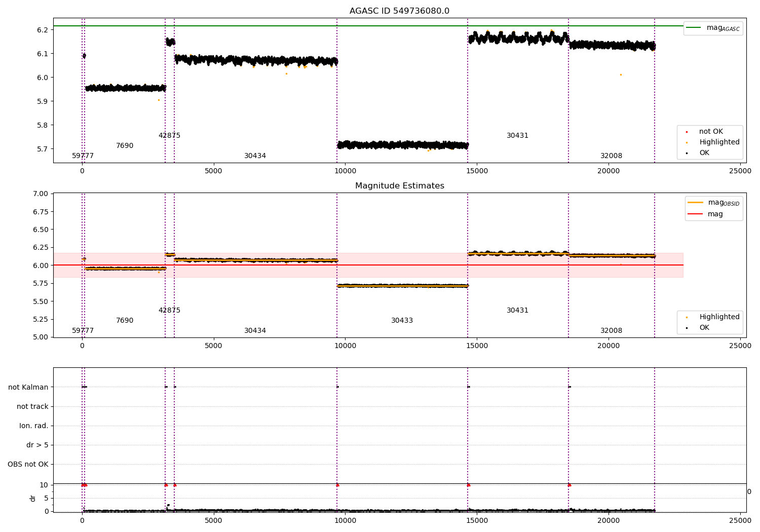Click the 'not track' axis label

[x=32, y=406]
